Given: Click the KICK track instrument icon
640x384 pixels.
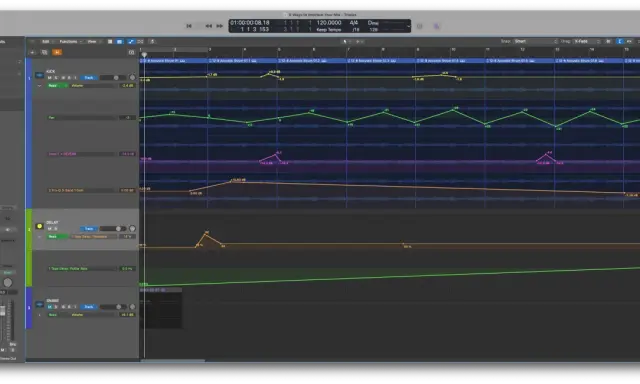Looking at the screenshot, I should [x=39, y=75].
